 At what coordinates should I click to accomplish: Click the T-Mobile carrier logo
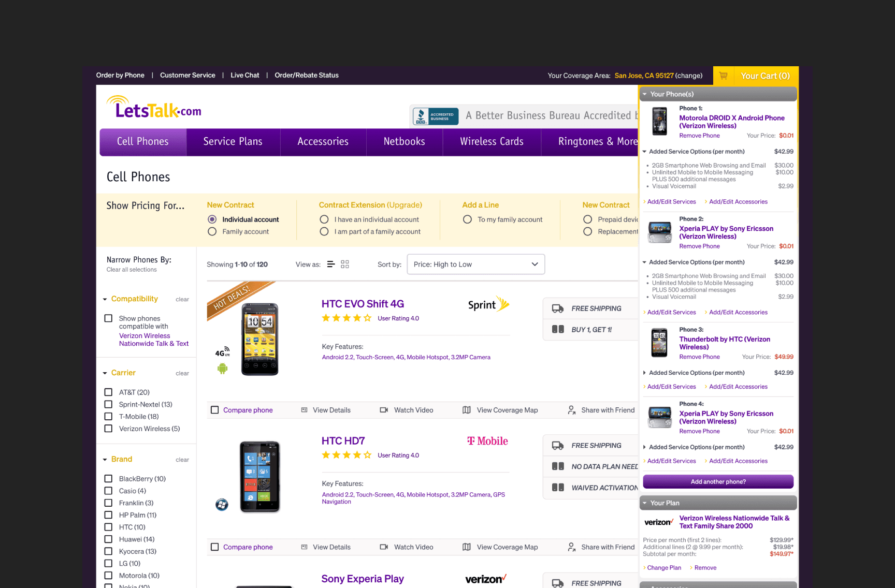coord(487,441)
